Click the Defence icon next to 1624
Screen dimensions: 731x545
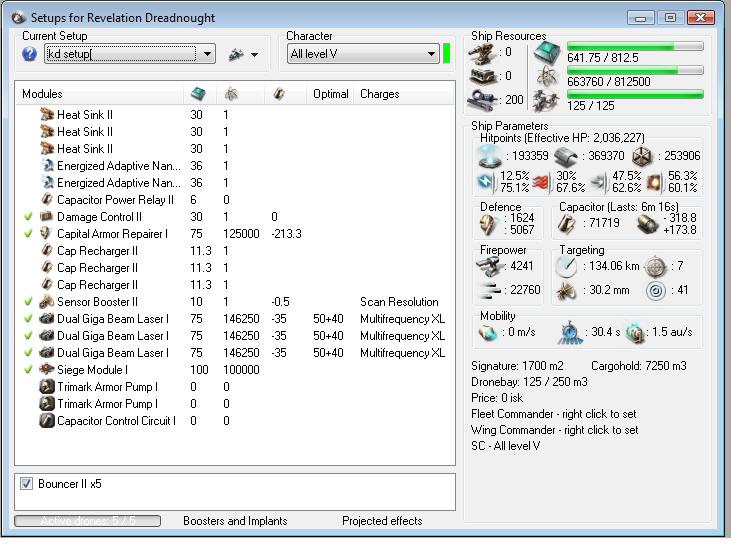point(490,225)
